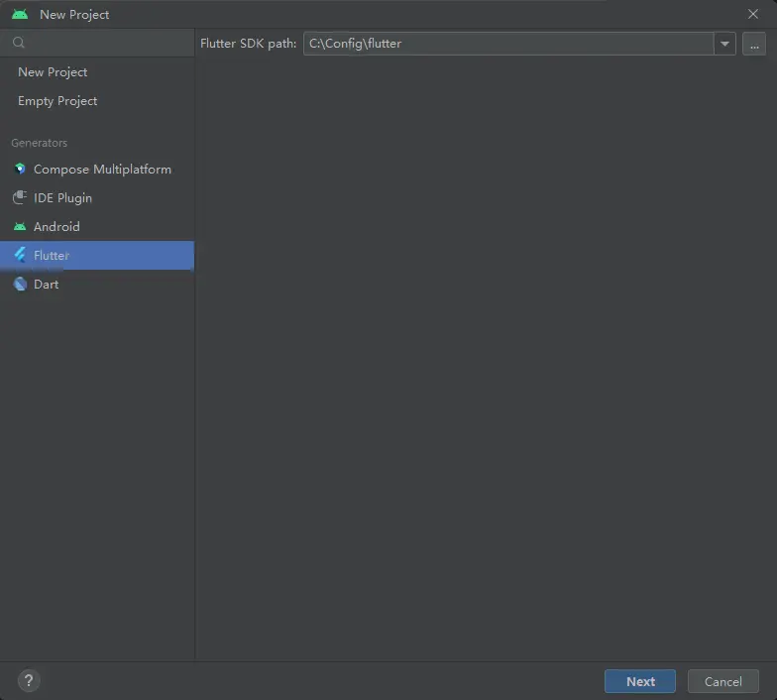Viewport: 777px width, 700px height.
Task: Dismiss dialog with the Cancel button
Action: [723, 681]
